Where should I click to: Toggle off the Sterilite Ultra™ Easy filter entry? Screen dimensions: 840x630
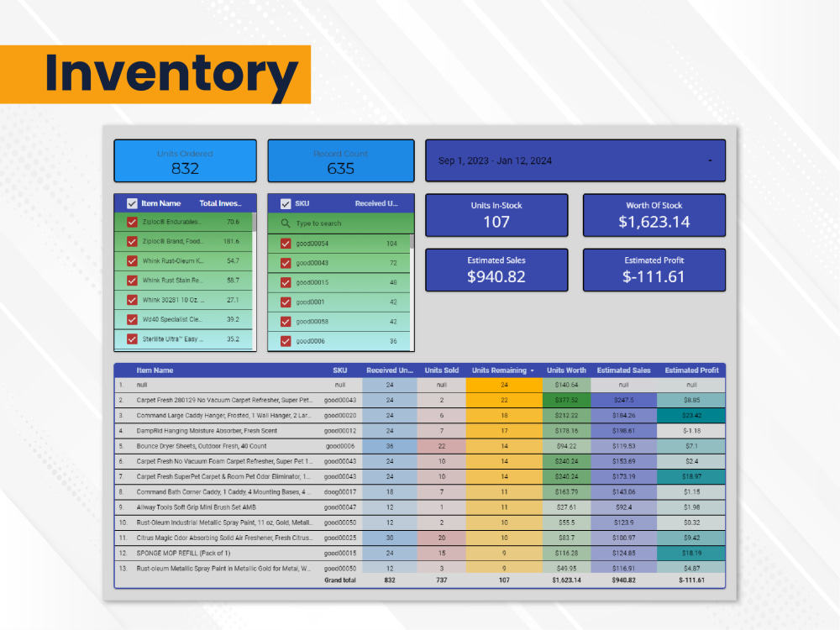coord(133,339)
